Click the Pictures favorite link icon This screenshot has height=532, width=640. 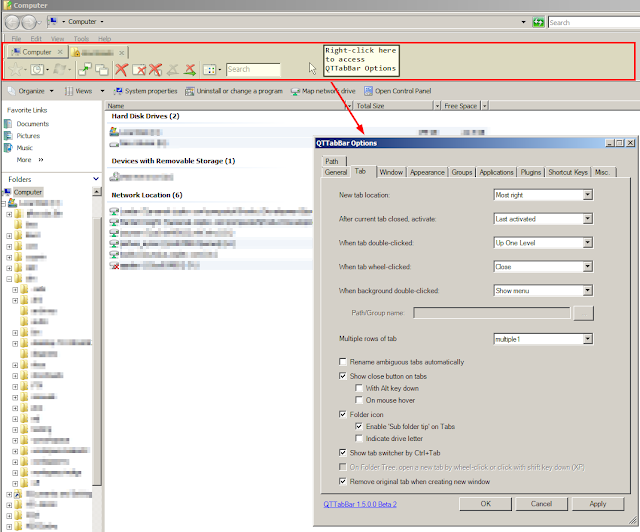8,136
